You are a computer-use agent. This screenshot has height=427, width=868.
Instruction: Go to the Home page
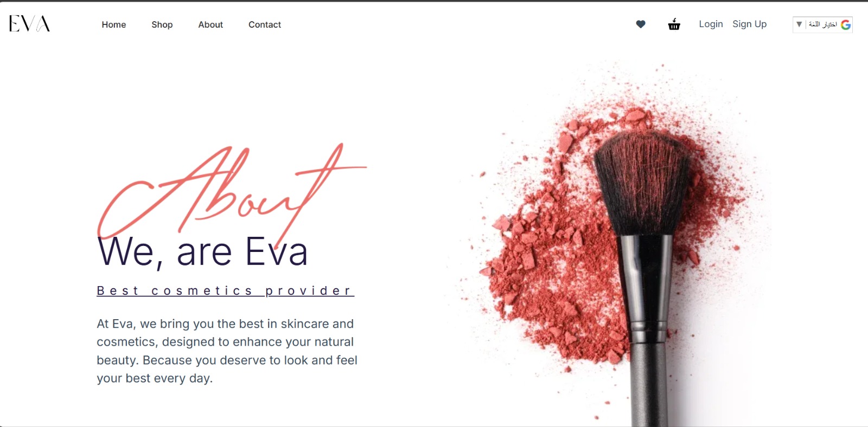(x=114, y=24)
